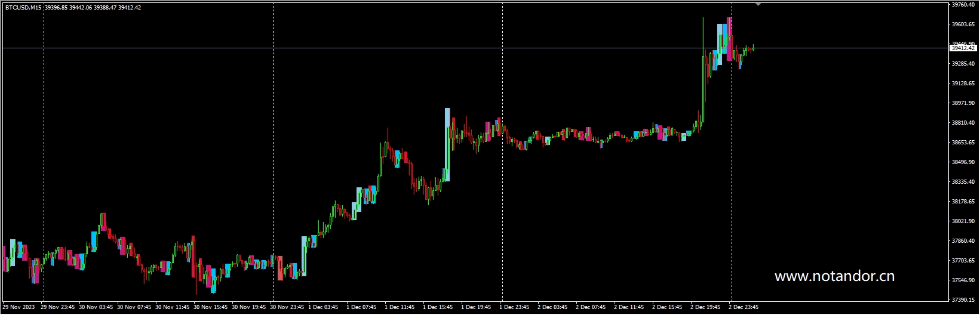Select the highlighted current price label 39412.42 on the axis

point(963,48)
